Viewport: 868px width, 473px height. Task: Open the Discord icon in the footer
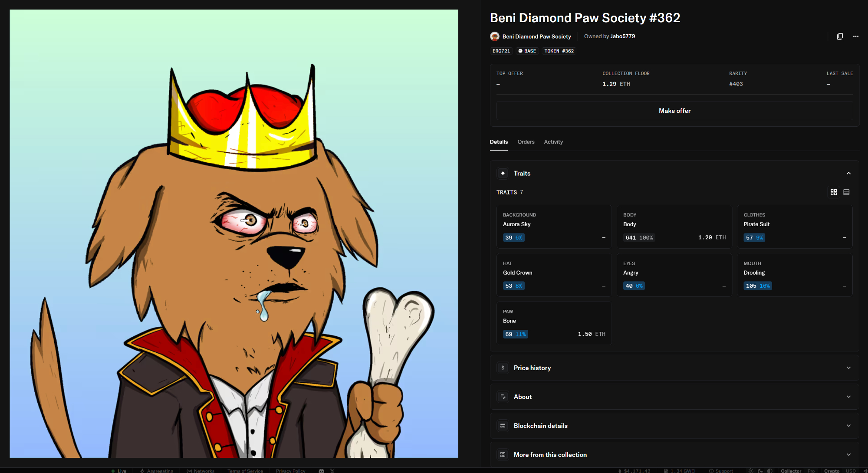322,471
